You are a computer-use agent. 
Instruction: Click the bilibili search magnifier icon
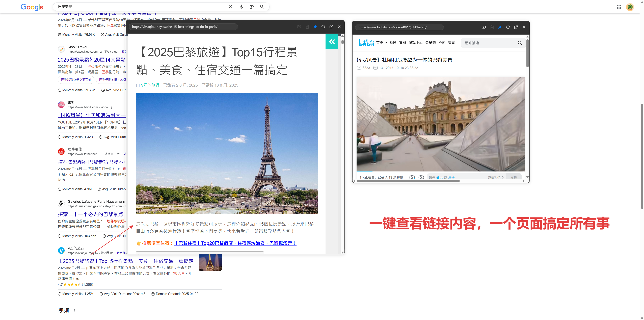point(520,43)
